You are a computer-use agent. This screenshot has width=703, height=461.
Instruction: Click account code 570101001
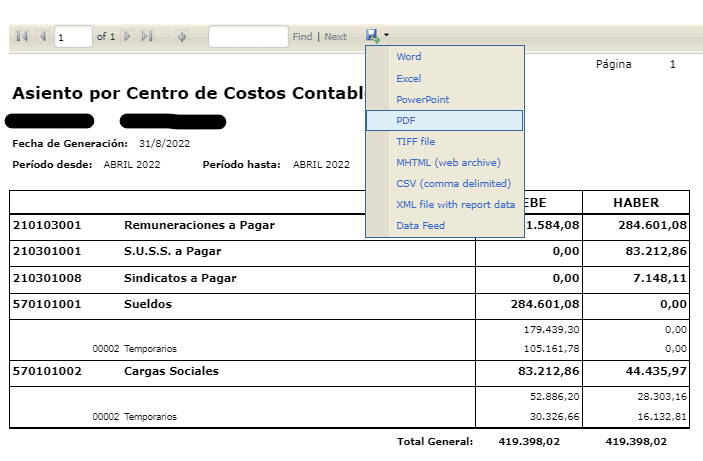(47, 304)
